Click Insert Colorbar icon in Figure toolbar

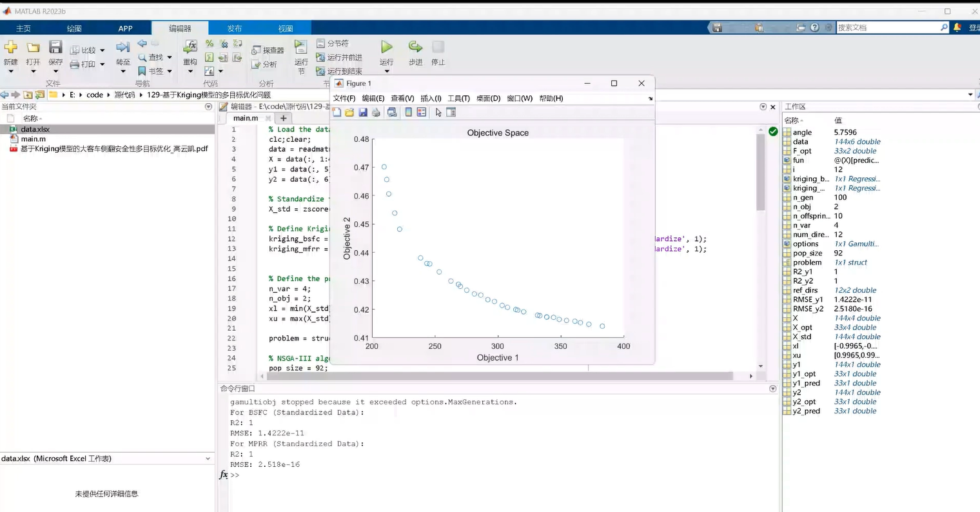pos(408,112)
